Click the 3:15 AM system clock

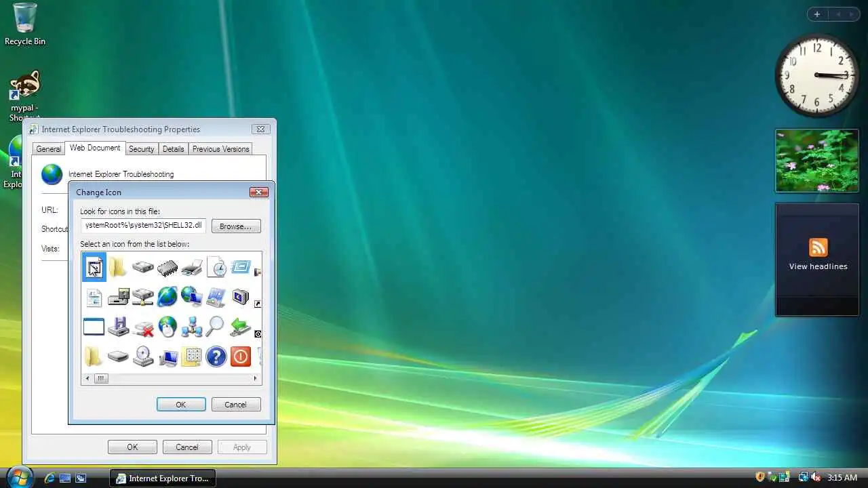[x=842, y=478]
